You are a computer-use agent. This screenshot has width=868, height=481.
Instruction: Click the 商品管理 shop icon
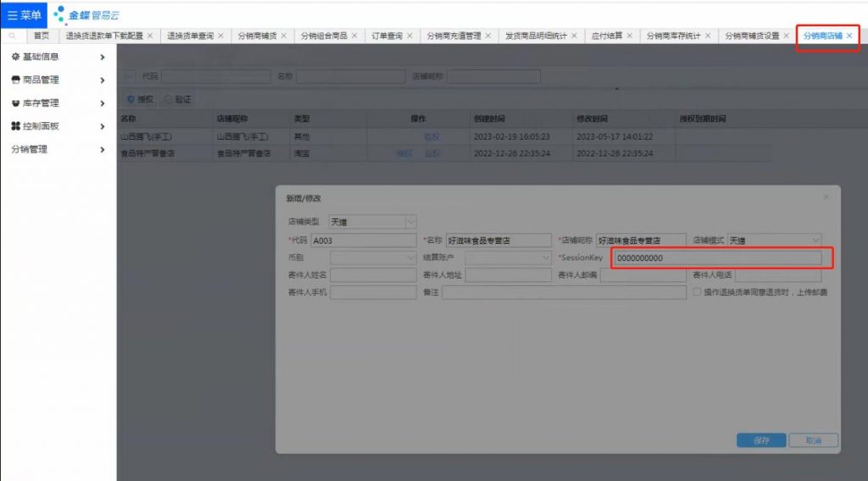(15, 80)
